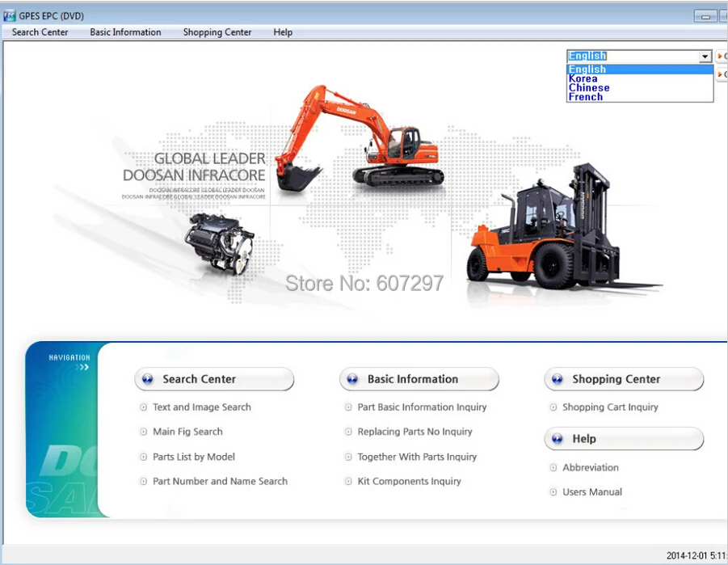Open the Basic Information menu
This screenshot has height=565, width=728.
(125, 32)
